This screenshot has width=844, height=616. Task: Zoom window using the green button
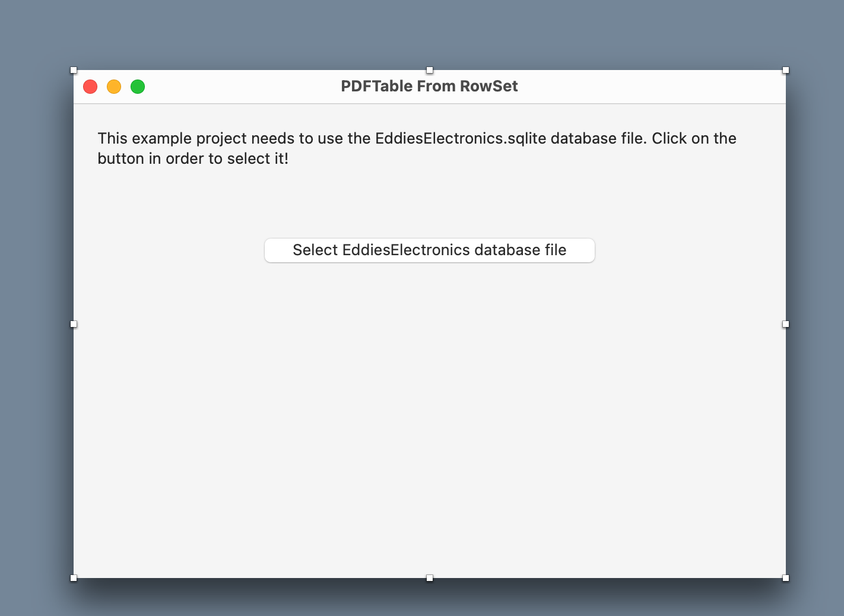[x=138, y=87]
